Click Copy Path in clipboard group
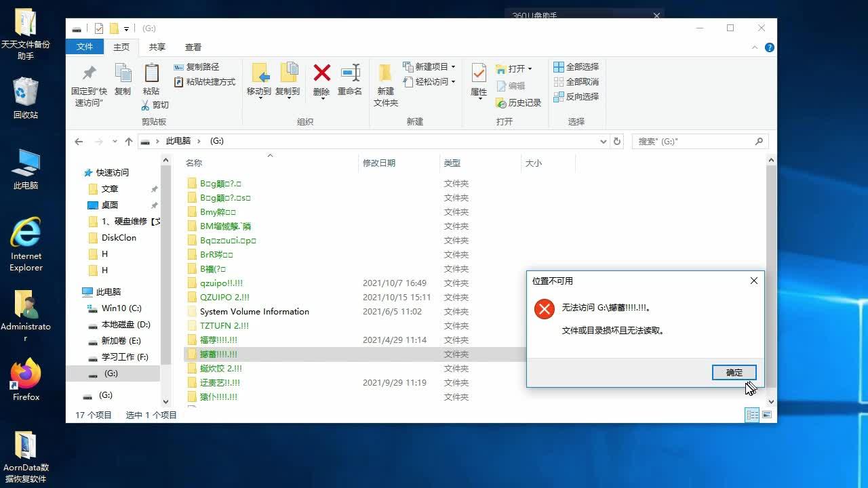The height and width of the screenshot is (488, 868). click(197, 67)
